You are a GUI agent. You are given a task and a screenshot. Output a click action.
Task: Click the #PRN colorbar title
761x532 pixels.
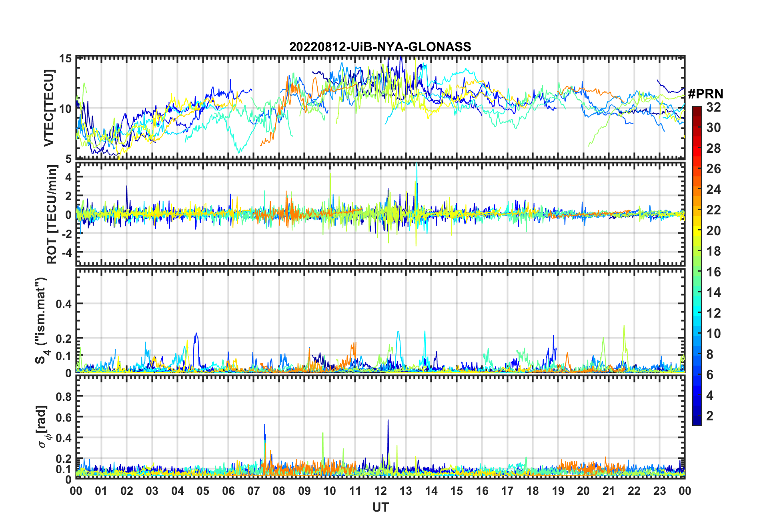(x=705, y=94)
